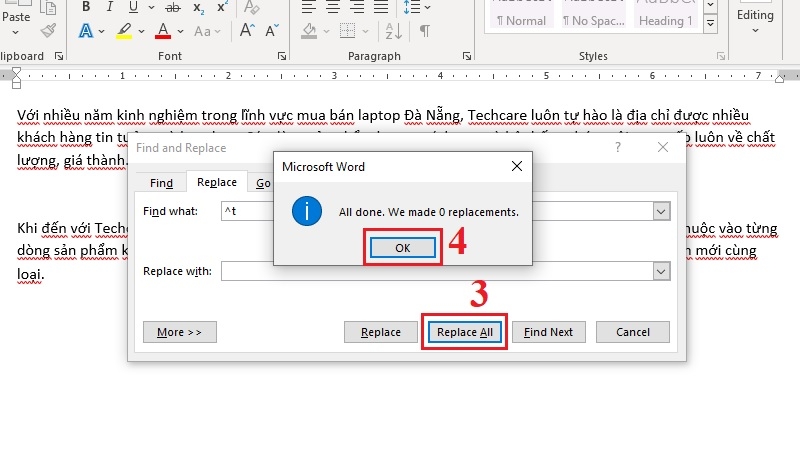Apply red font color
Image resolution: width=800 pixels, height=450 pixels.
163,31
